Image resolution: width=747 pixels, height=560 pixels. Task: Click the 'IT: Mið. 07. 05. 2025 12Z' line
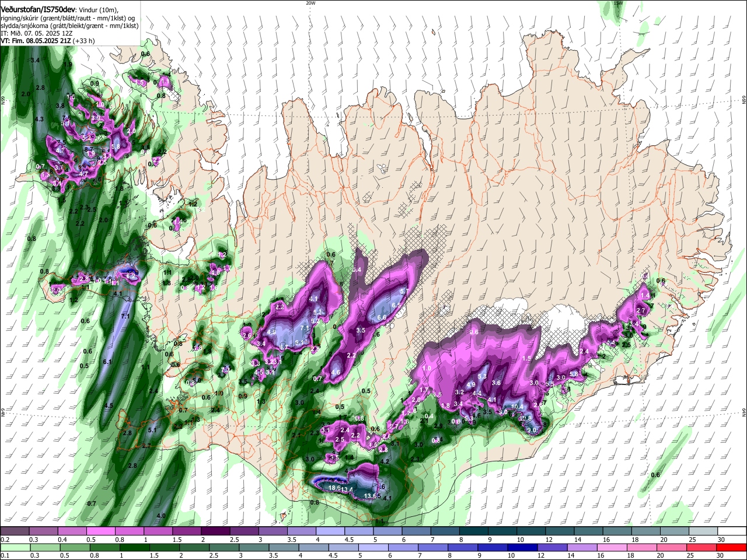point(36,33)
